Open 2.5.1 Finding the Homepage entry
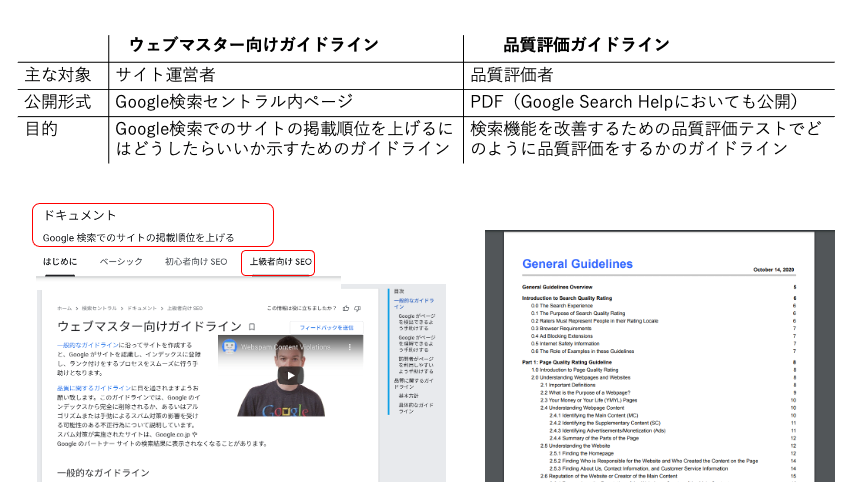855x491 pixels. tap(581, 453)
